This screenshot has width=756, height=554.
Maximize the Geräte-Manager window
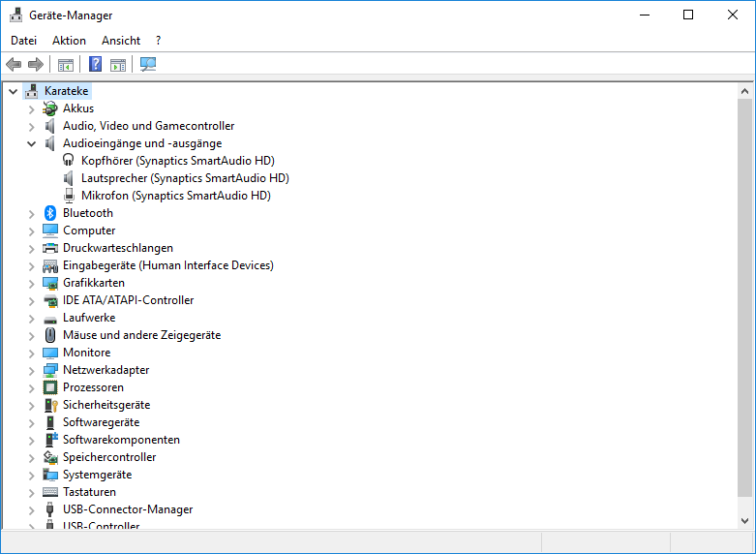tap(688, 15)
